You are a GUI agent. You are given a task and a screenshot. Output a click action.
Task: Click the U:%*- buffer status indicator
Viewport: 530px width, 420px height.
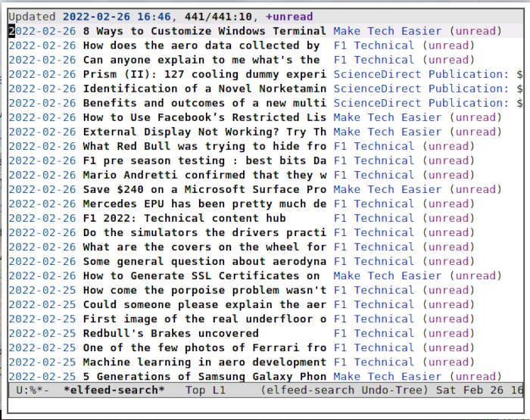(33, 390)
